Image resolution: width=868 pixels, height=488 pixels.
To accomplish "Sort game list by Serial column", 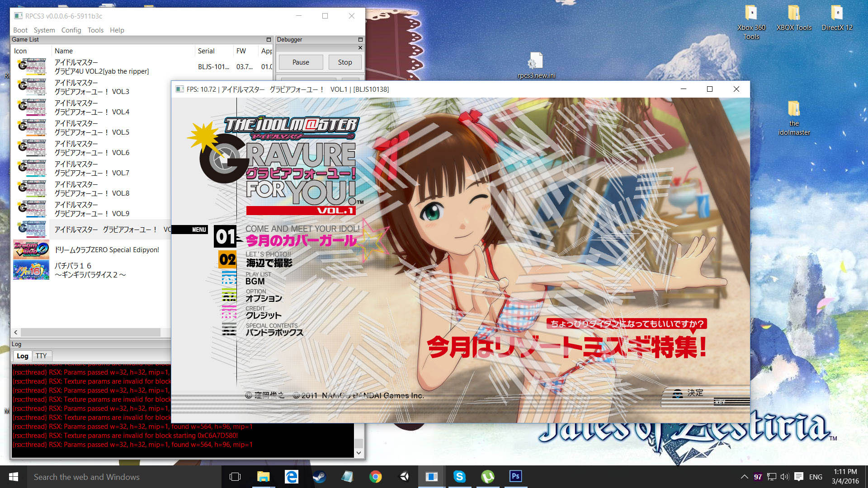I will (x=206, y=51).
